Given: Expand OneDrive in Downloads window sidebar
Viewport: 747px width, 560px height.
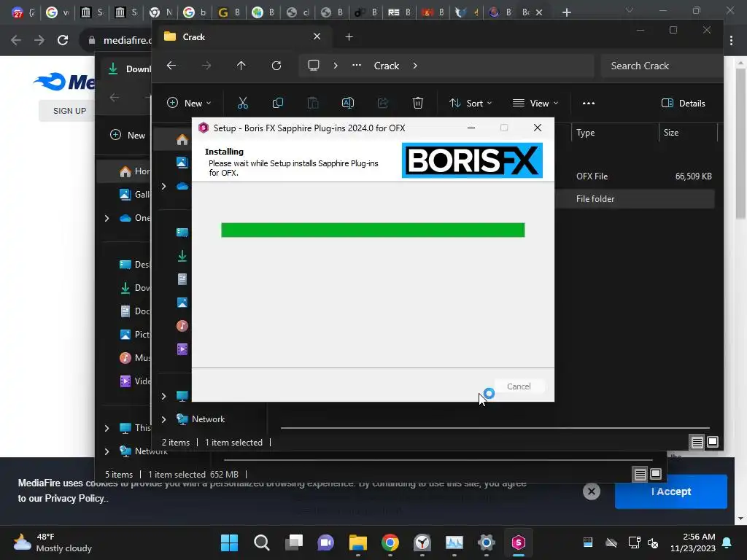Looking at the screenshot, I should [107, 218].
